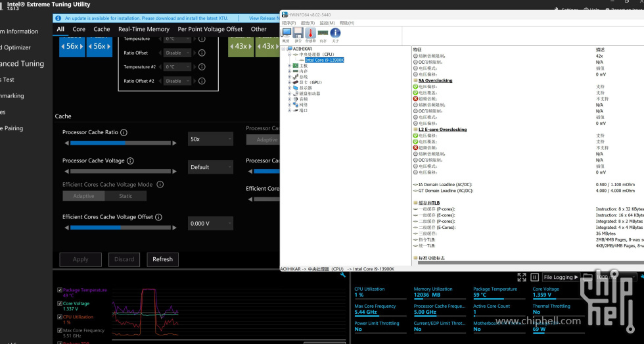Click the 显卡 (GPU) card icon in tree
The height and width of the screenshot is (344, 644).
295,82
